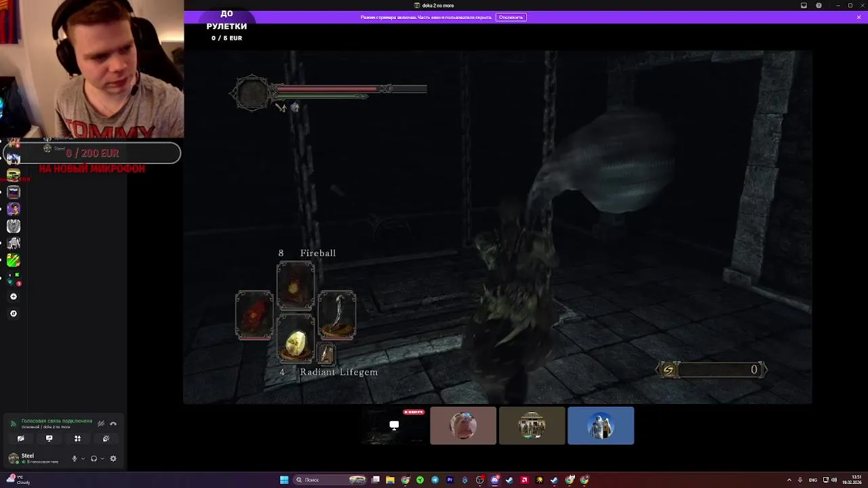The width and height of the screenshot is (868, 488).
Task: Click the Отключить streamer mode button
Action: [x=511, y=17]
